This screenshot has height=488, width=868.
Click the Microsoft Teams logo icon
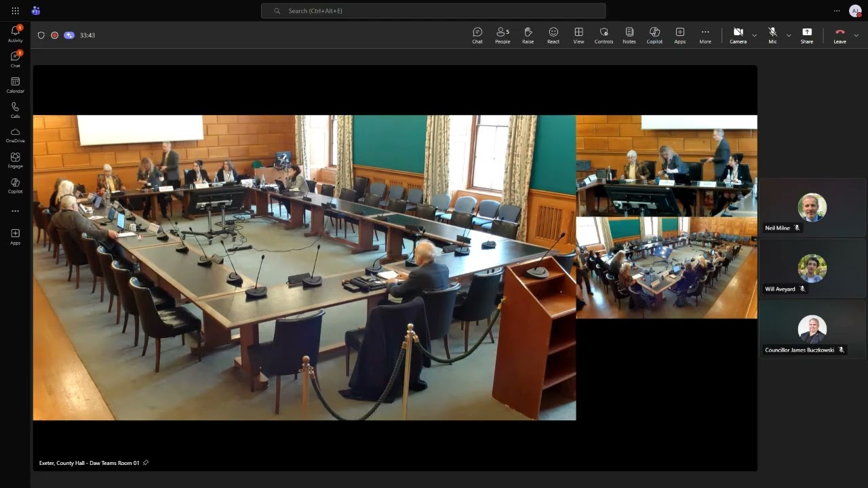click(x=35, y=11)
